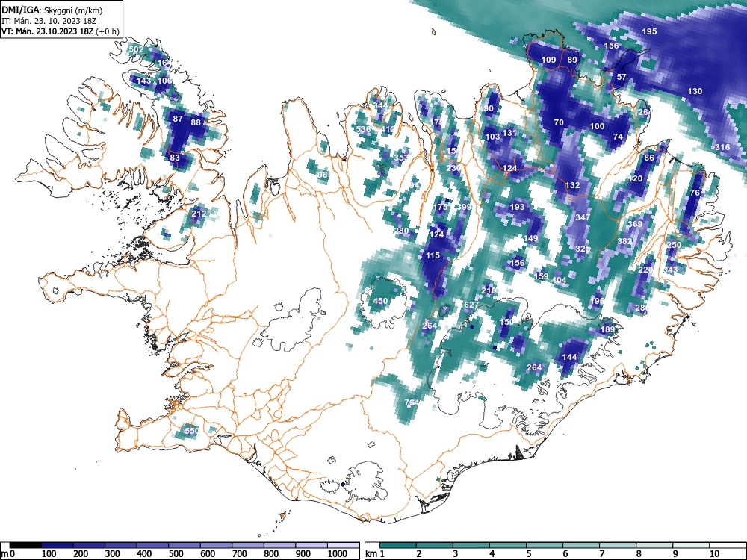The height and width of the screenshot is (560, 747).
Task: Click the '195' visibility value
Action: click(649, 31)
